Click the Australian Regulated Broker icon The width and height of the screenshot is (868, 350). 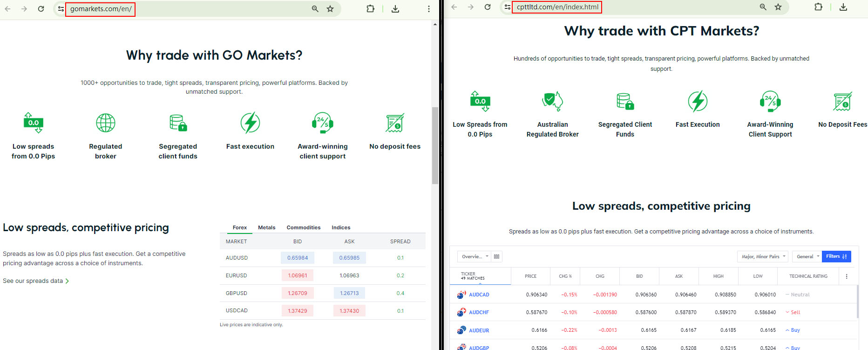pyautogui.click(x=552, y=101)
